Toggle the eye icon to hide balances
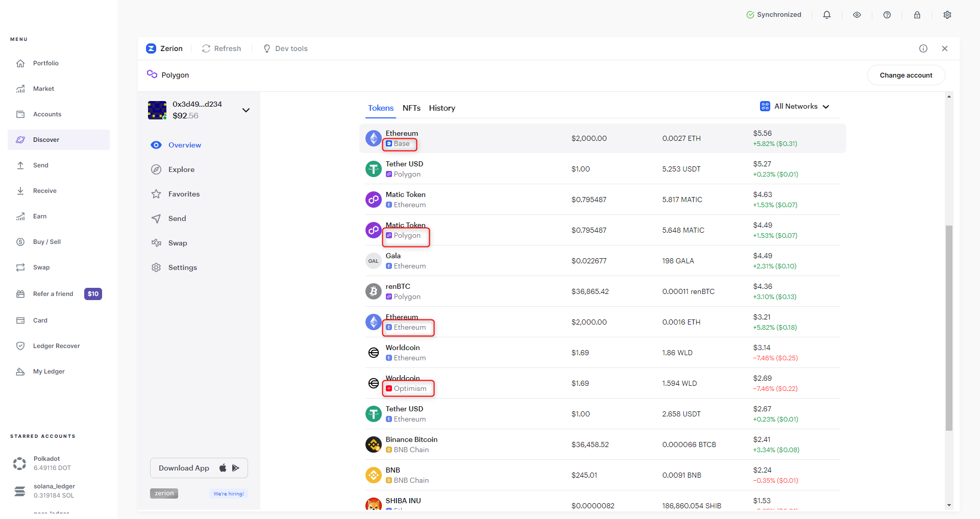The image size is (980, 519). (x=857, y=15)
